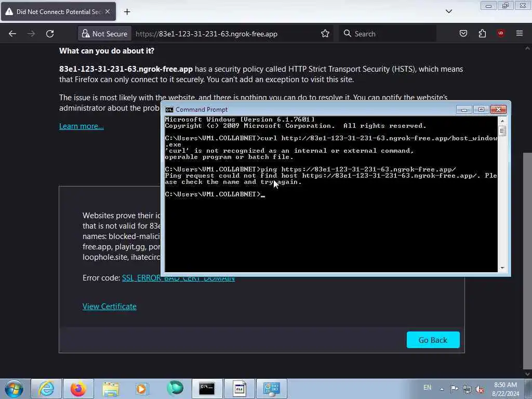Open the Windows Start menu orb
This screenshot has height=399, width=532.
[x=14, y=389]
